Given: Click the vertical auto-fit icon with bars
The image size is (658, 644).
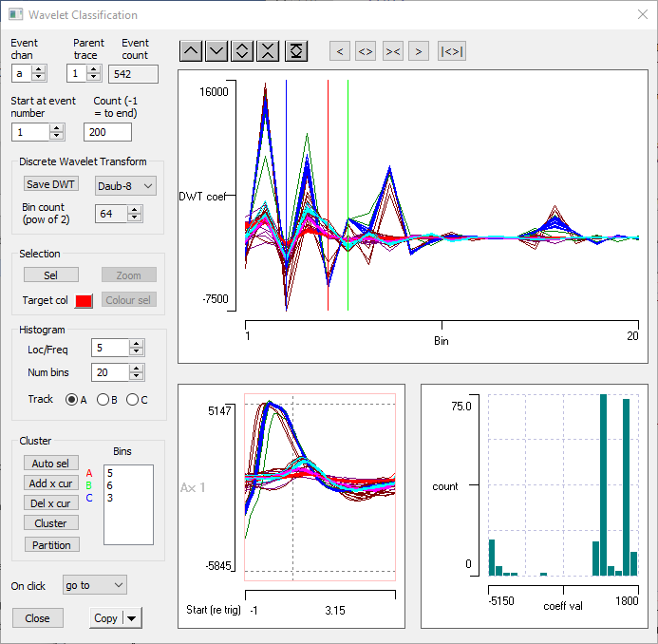Looking at the screenshot, I should coord(297,51).
